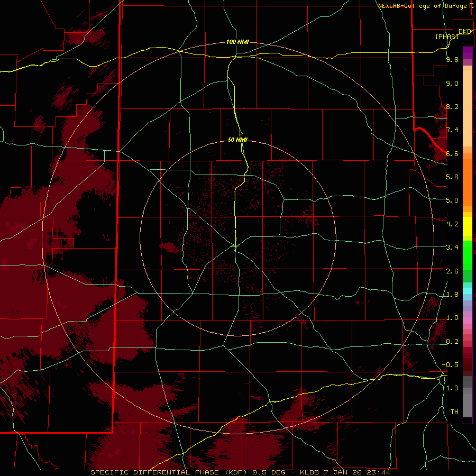
Task: Click the 2.6 value on the color scale
Action: (452, 271)
